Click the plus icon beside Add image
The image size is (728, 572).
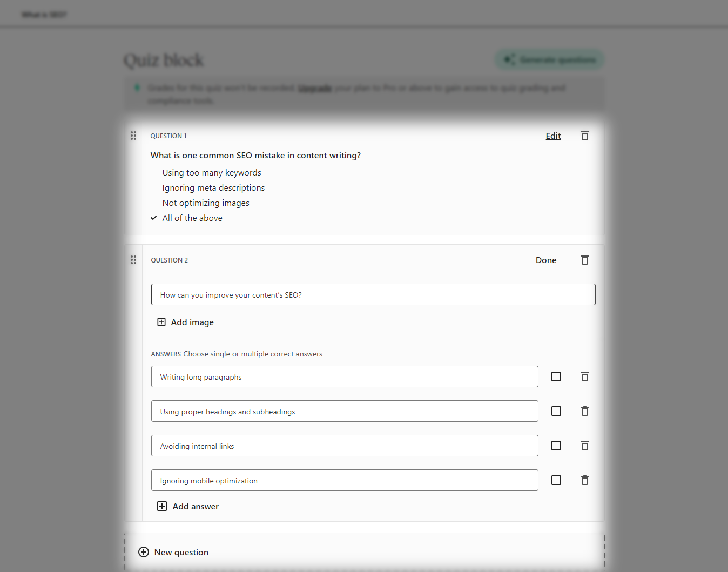point(161,322)
